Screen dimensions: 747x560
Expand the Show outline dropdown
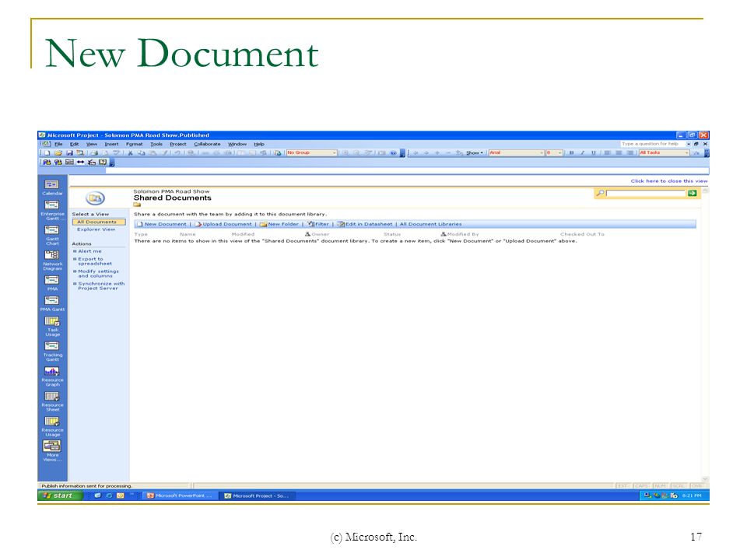pyautogui.click(x=475, y=153)
